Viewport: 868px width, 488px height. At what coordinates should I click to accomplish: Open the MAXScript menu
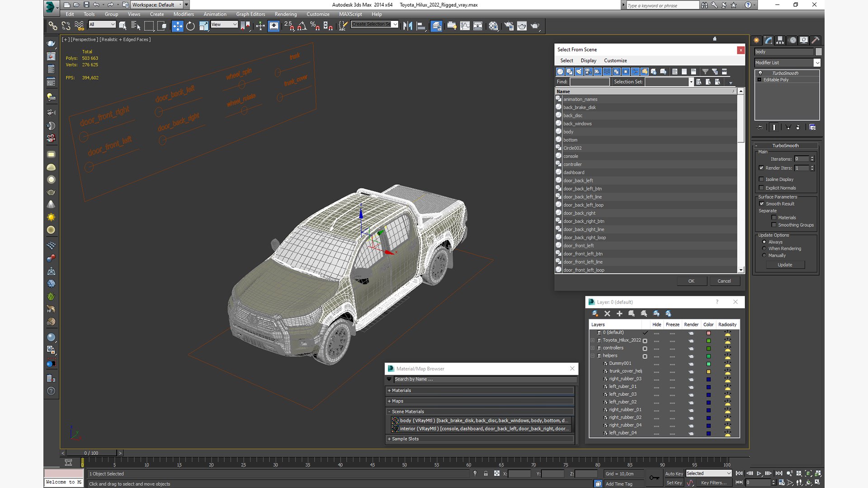(x=350, y=14)
